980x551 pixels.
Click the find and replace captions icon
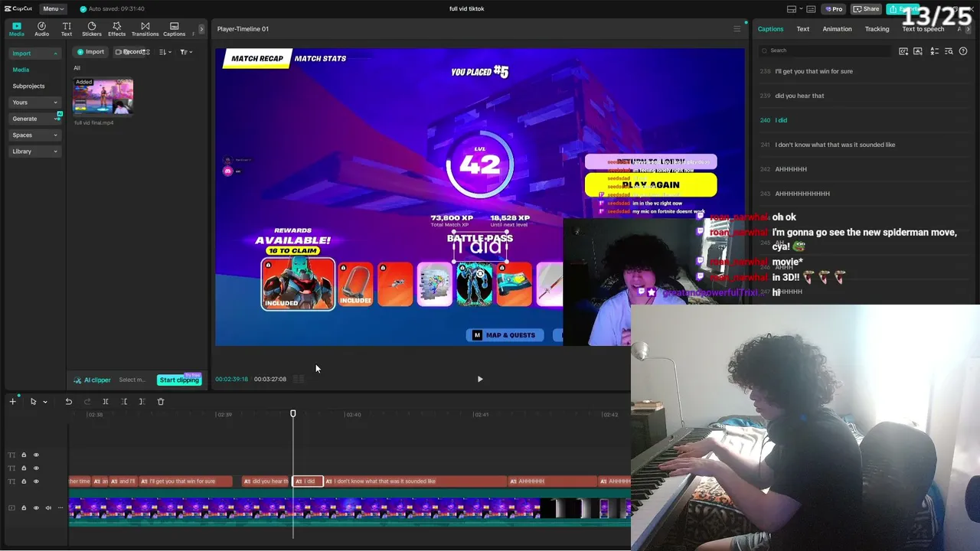949,51
